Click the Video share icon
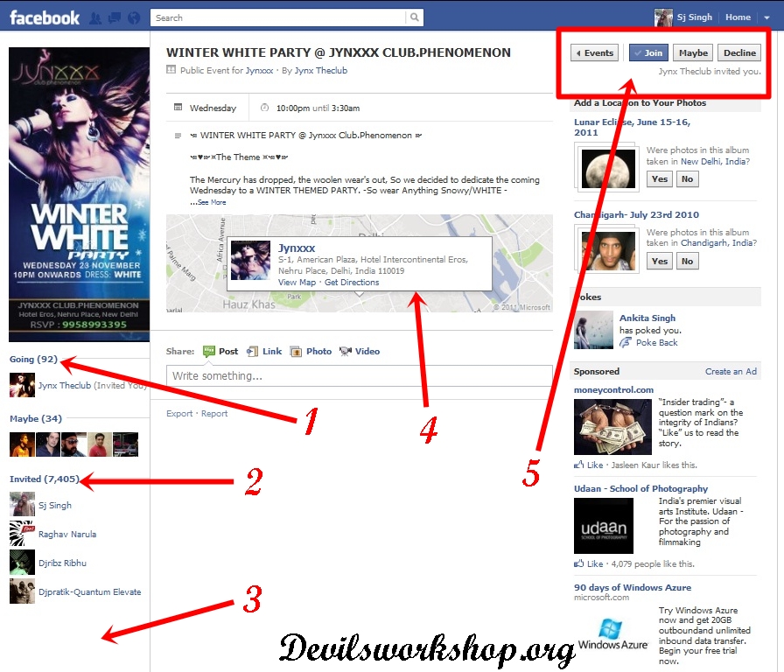This screenshot has width=784, height=672. (x=346, y=352)
